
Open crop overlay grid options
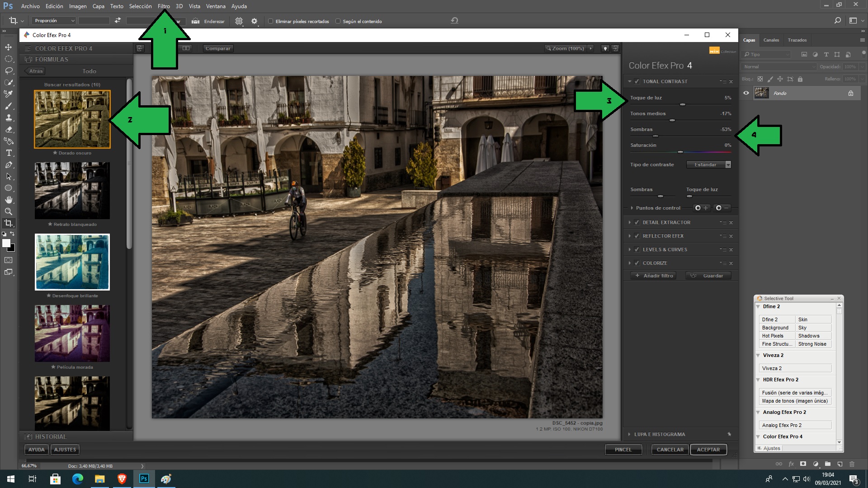239,21
